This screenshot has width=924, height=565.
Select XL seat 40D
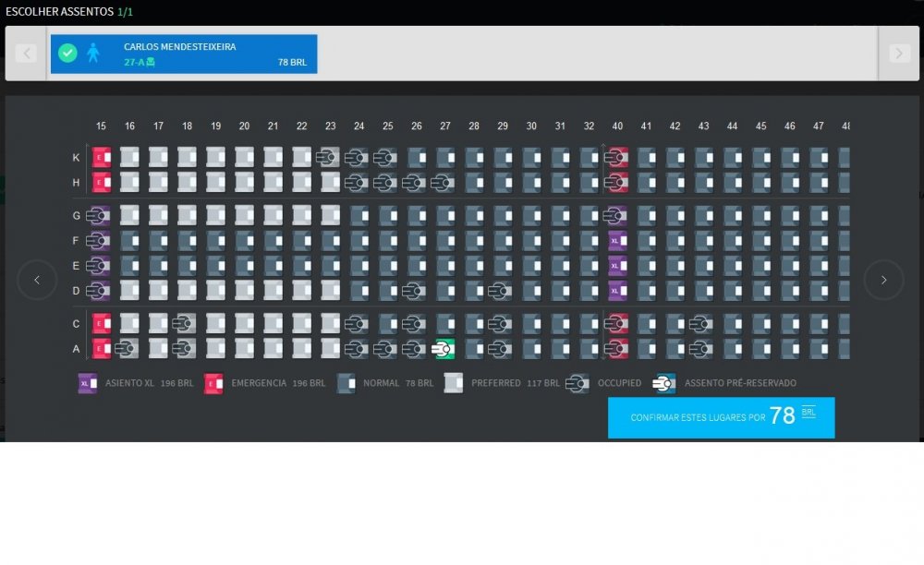click(x=617, y=291)
